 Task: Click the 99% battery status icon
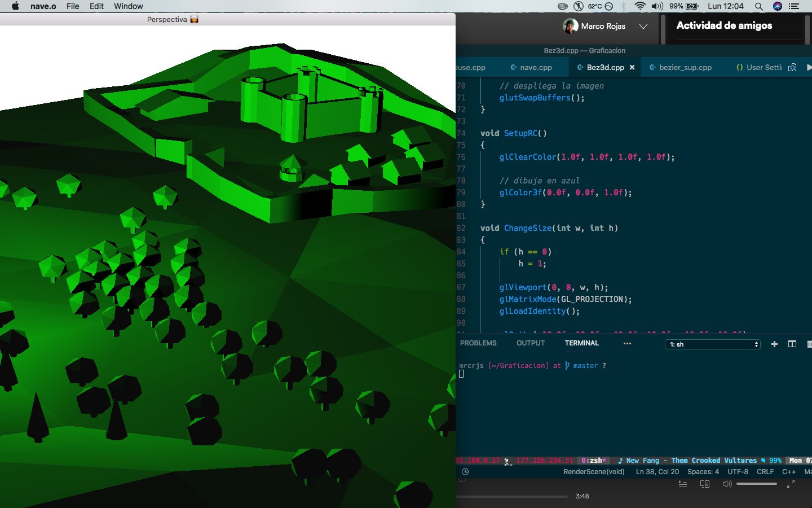684,6
